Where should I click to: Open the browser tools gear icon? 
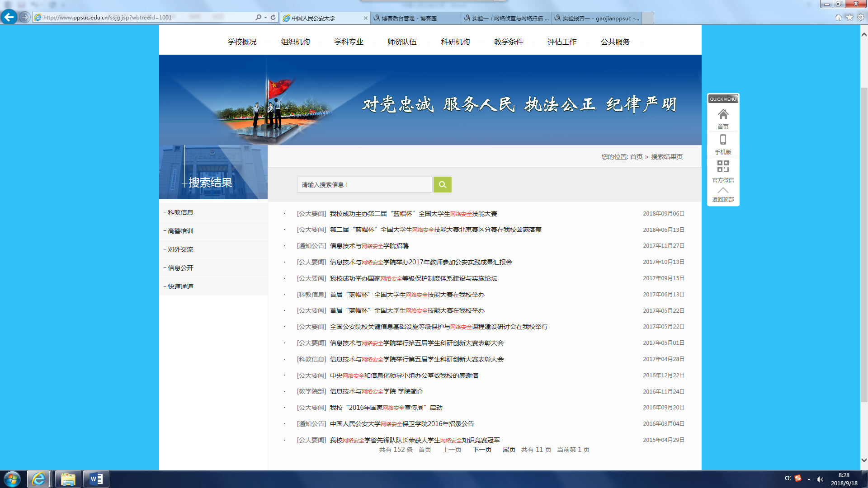tap(861, 17)
